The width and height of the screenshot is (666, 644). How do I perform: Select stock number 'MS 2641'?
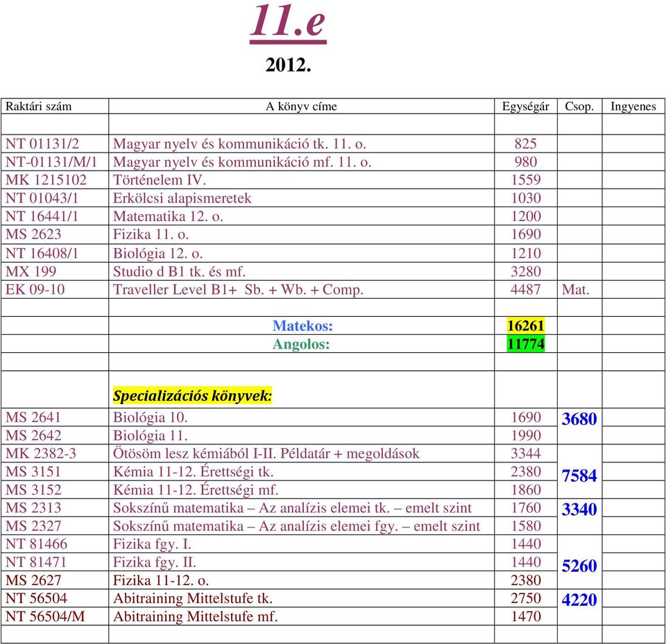(33, 417)
